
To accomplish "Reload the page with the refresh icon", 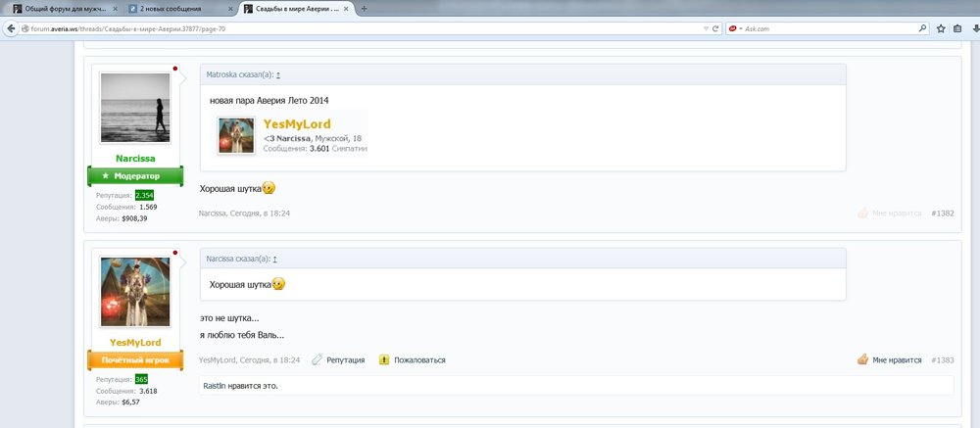I will (x=716, y=28).
